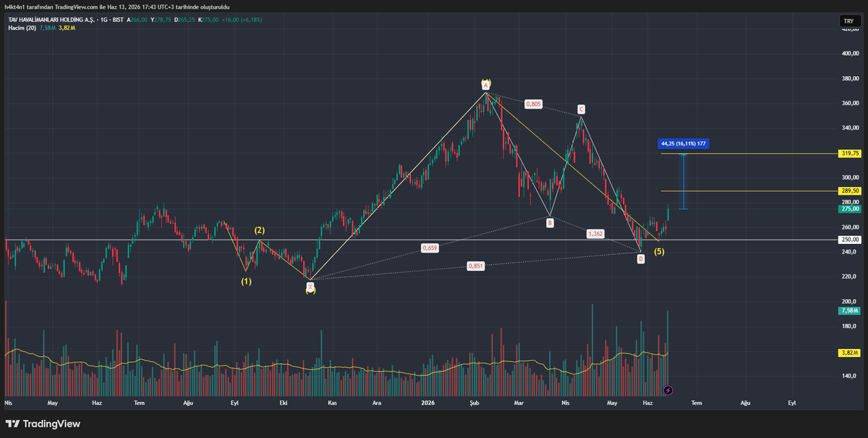Select the 0,805 pattern ratio label

click(534, 104)
